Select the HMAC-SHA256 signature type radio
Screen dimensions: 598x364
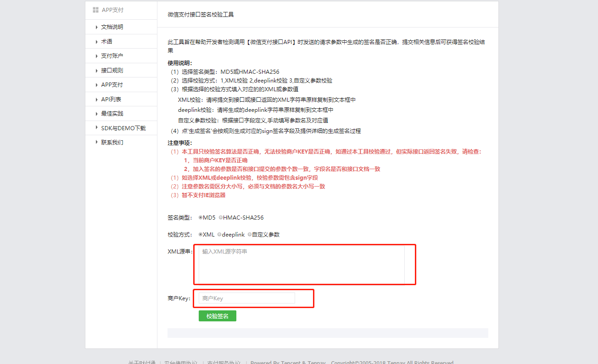coord(221,218)
